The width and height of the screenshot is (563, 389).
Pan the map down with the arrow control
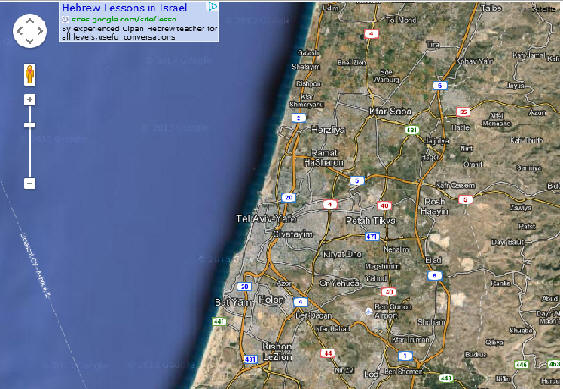[x=30, y=41]
